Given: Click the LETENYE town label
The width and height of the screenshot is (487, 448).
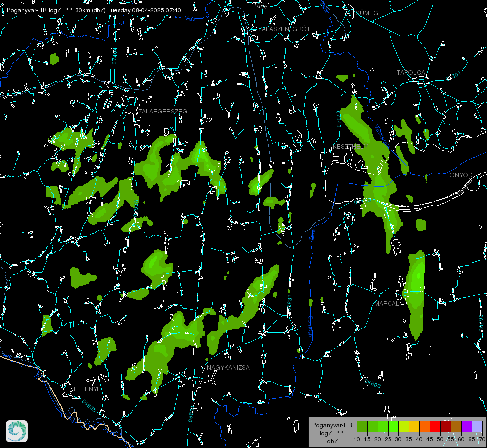Looking at the screenshot, I should (87, 389).
